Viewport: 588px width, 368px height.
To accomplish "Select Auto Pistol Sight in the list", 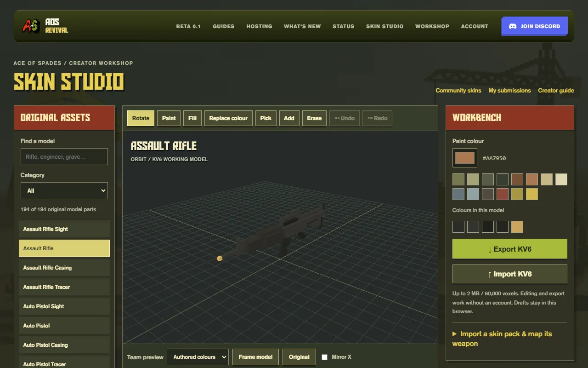I will point(64,306).
